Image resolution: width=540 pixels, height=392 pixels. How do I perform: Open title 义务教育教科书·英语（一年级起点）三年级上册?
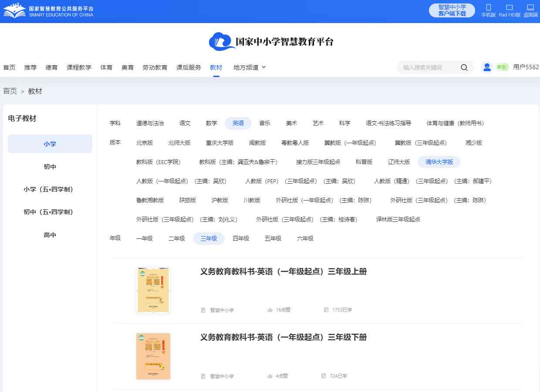[283, 271]
